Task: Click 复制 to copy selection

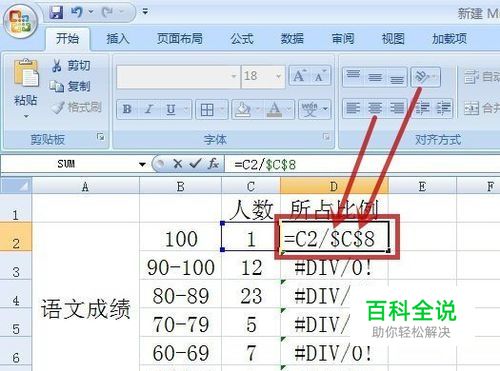Action: point(70,86)
